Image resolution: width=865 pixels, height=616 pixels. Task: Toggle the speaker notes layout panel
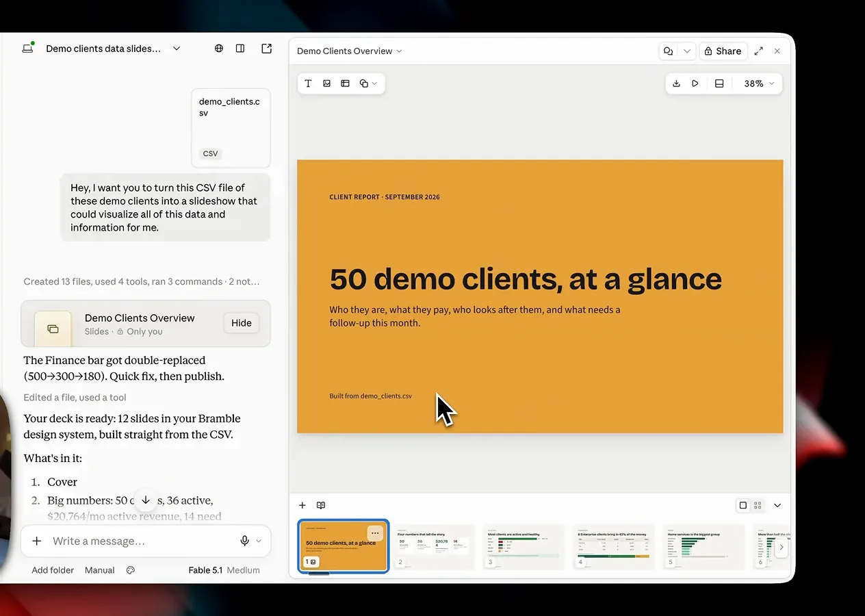[719, 84]
